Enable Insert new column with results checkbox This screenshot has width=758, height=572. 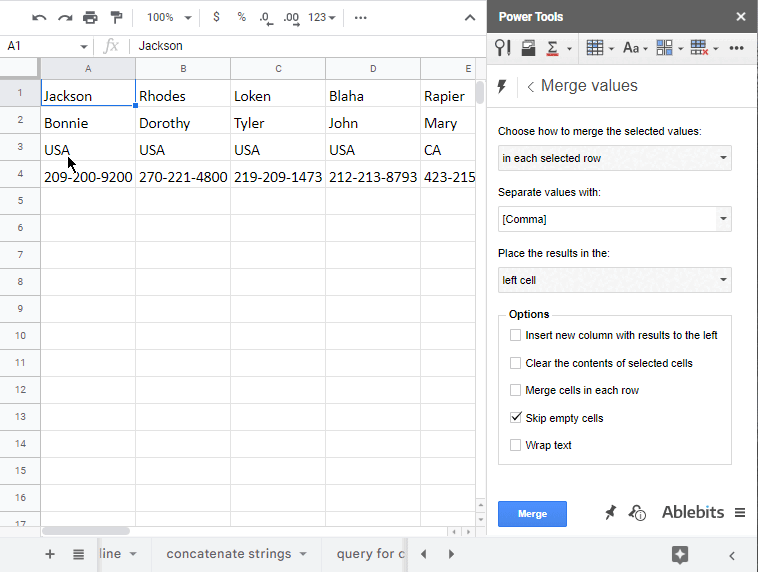coord(515,335)
